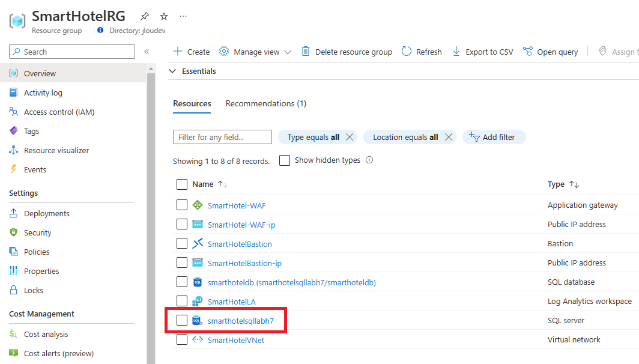
Task: Click Open query
Action: point(551,52)
